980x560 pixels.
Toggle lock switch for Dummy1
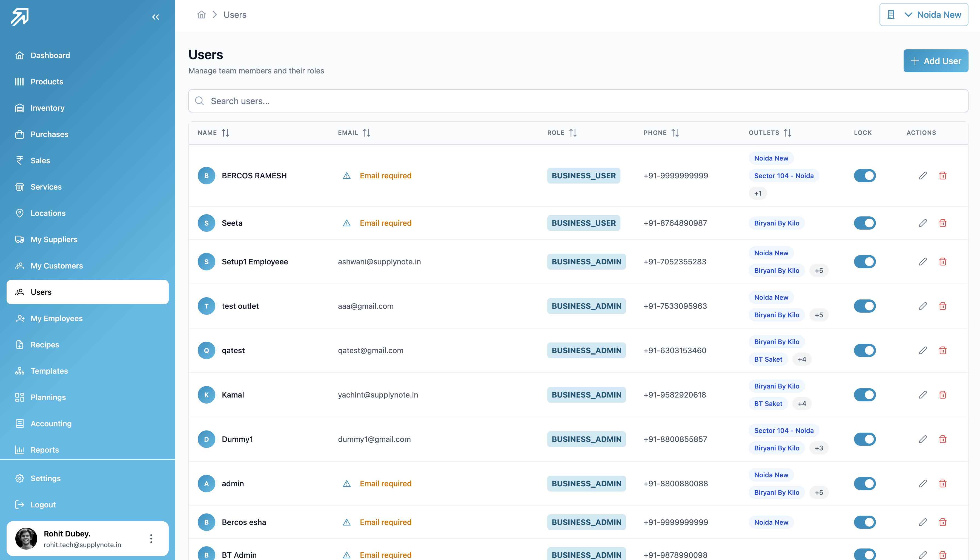point(865,439)
